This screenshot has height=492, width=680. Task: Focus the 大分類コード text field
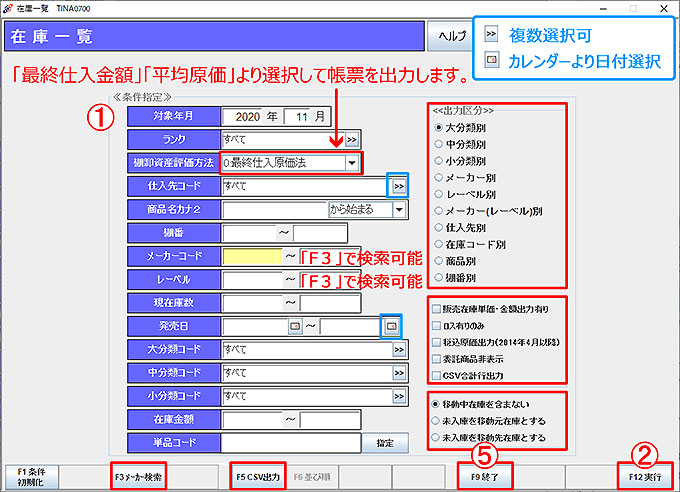click(307, 350)
